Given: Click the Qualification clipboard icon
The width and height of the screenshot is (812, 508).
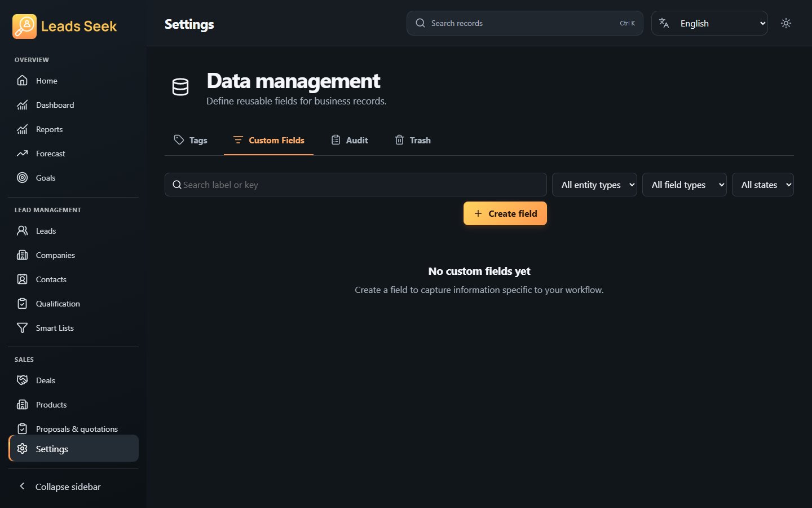Looking at the screenshot, I should (22, 304).
